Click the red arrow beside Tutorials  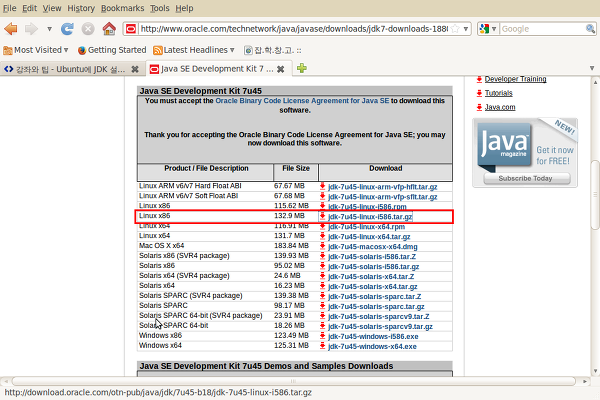[x=479, y=93]
